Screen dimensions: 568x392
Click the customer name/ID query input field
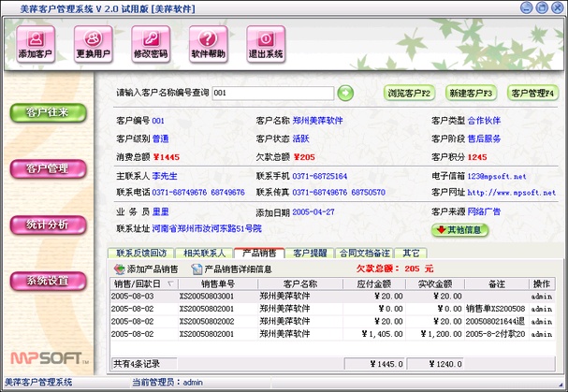click(271, 93)
